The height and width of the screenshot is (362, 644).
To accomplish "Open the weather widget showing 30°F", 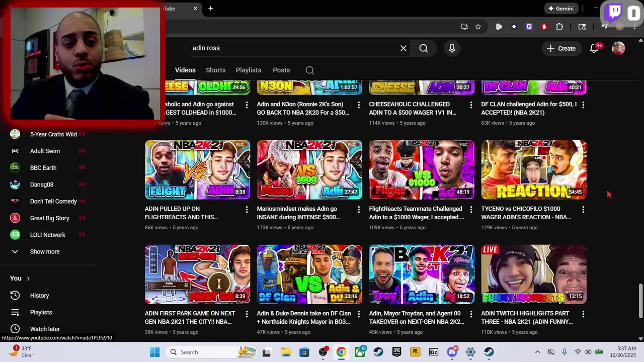I will pyautogui.click(x=20, y=352).
